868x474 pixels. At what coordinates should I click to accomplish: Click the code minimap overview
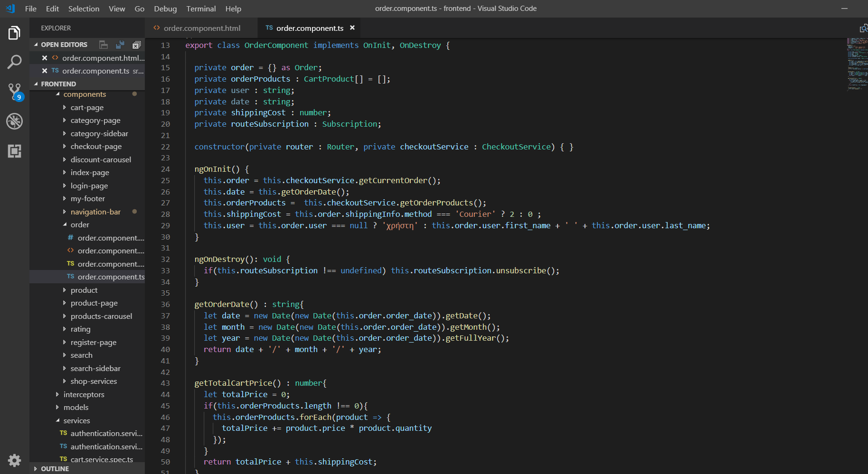(x=857, y=64)
